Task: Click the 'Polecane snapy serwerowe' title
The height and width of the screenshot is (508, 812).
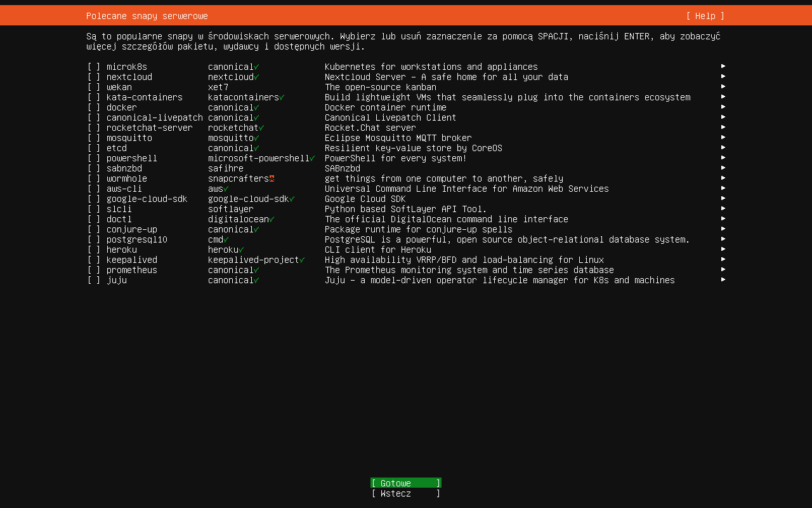Action: tap(147, 16)
